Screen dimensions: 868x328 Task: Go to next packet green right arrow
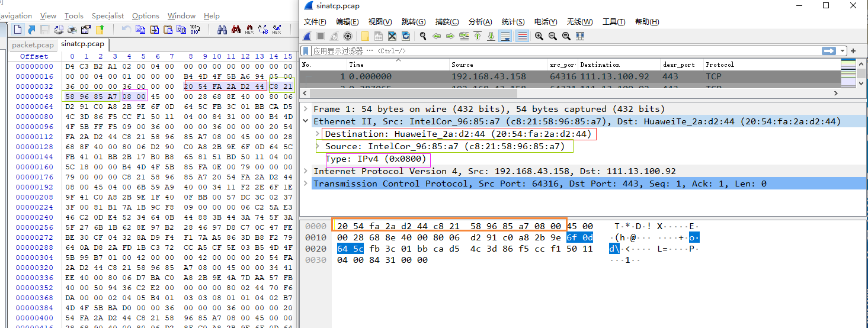[450, 36]
